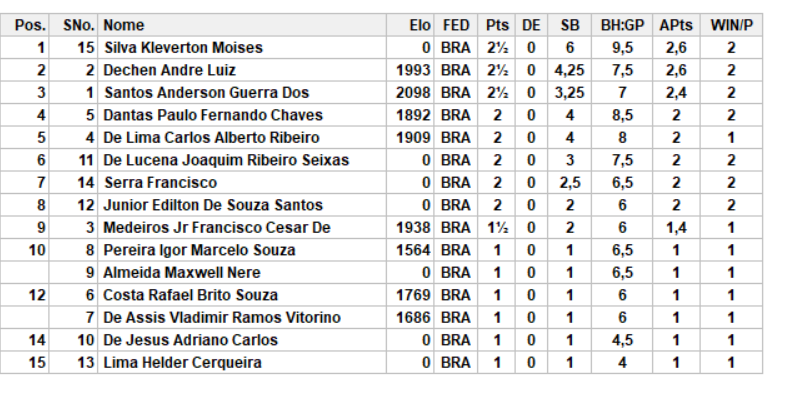Screen dimensions: 785x396
Task: Click the Nome column header
Action: (x=124, y=25)
